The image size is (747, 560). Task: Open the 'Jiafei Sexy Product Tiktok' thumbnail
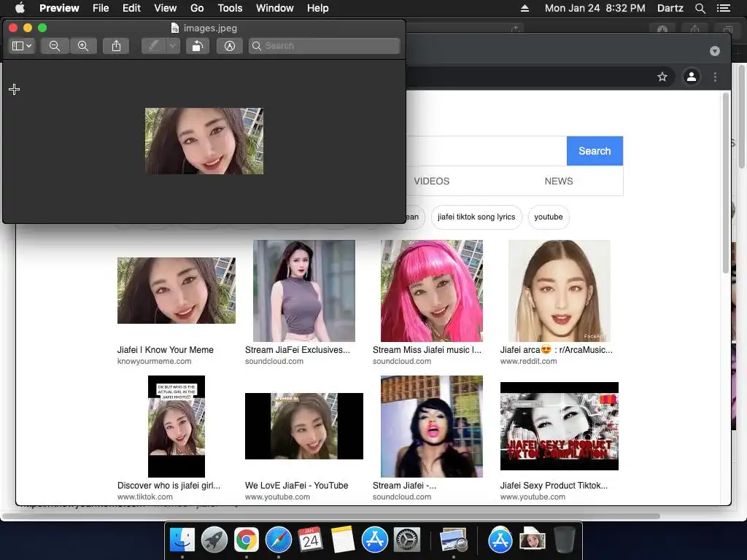[x=560, y=426]
